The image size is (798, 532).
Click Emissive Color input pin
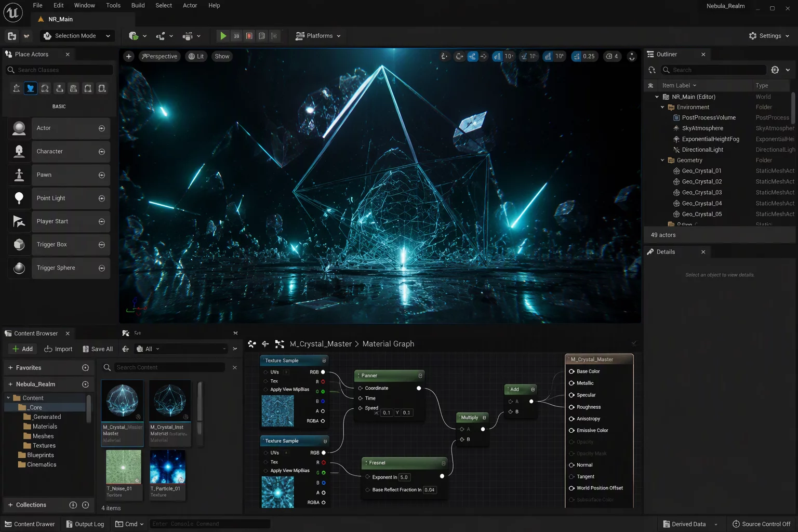[x=571, y=431]
